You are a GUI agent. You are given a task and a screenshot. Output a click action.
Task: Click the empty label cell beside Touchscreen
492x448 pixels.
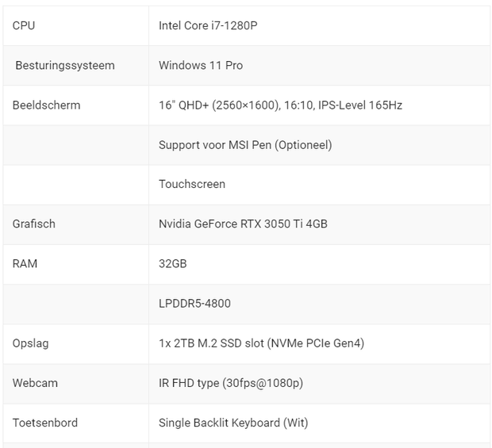tap(75, 185)
